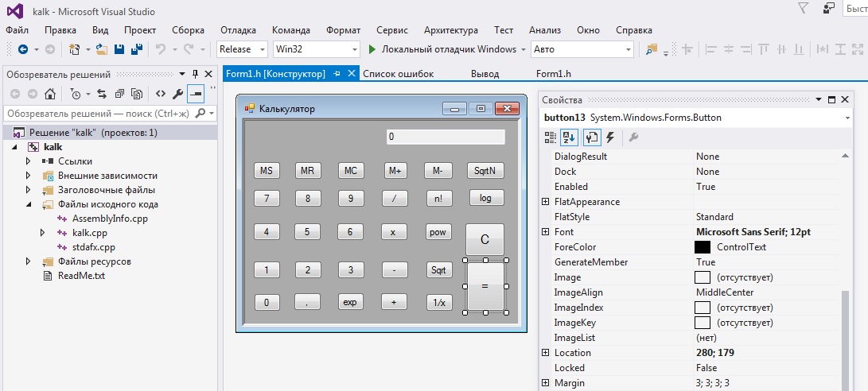Switch to the Список ошибок tab
The height and width of the screenshot is (391, 868).
pyautogui.click(x=398, y=74)
